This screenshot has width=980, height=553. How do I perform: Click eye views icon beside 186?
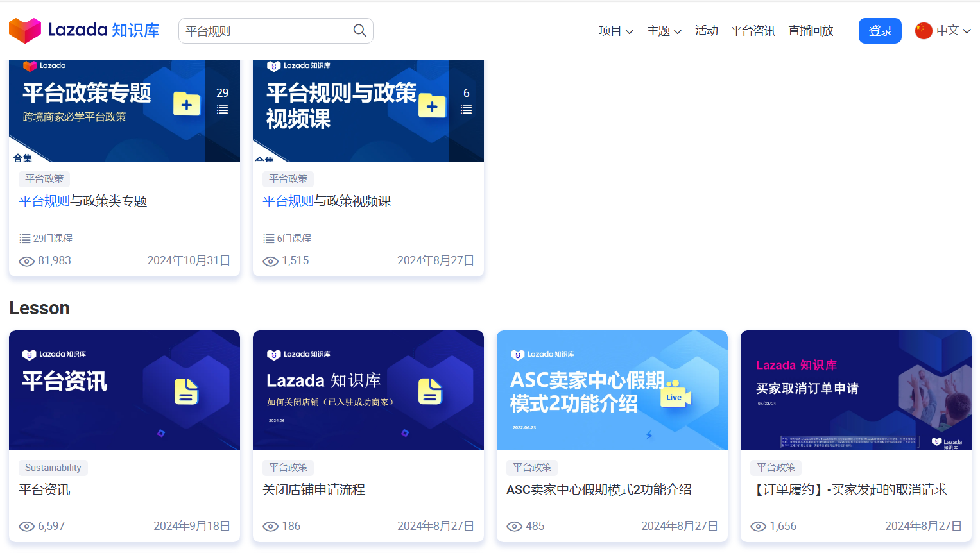271,527
